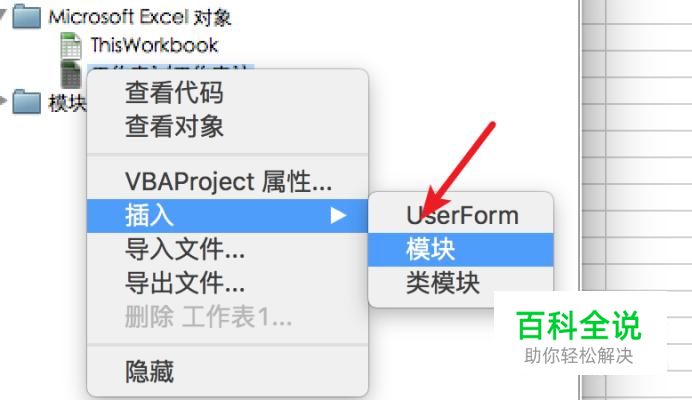Insert a UserForm from the submenu
Image resolution: width=692 pixels, height=400 pixels.
tap(461, 215)
